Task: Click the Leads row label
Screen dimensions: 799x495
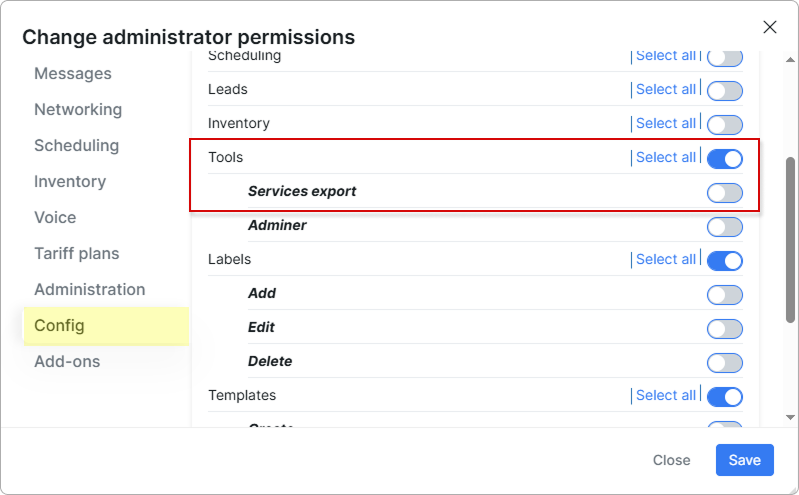Action: pyautogui.click(x=228, y=89)
